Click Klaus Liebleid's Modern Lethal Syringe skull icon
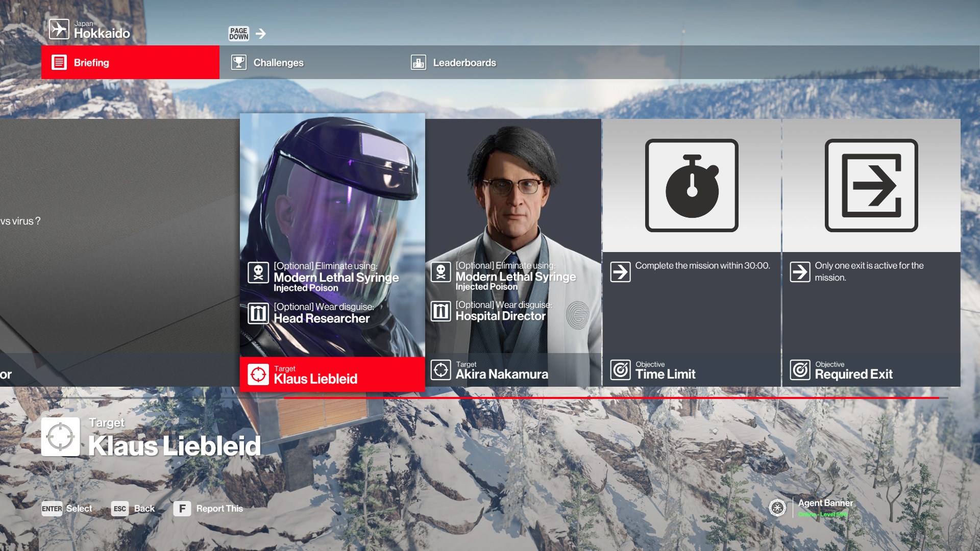980x551 pixels. pos(258,272)
